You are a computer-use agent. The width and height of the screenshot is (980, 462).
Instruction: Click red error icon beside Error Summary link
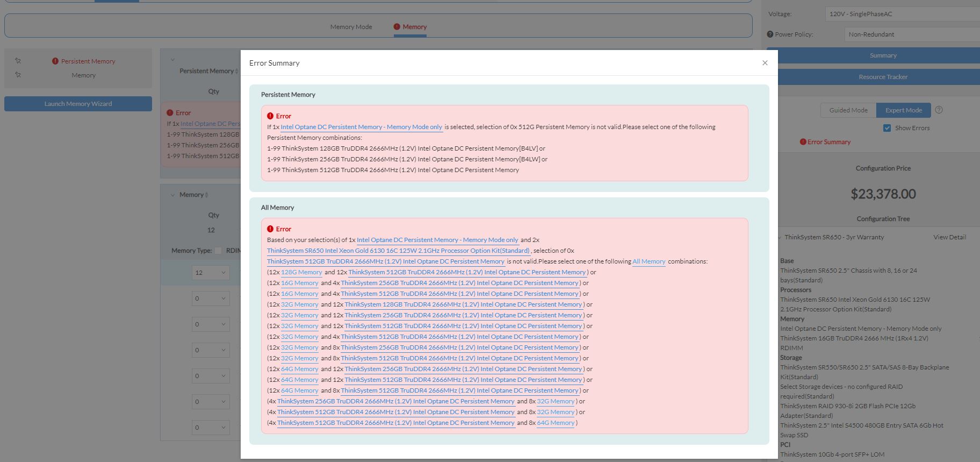803,142
